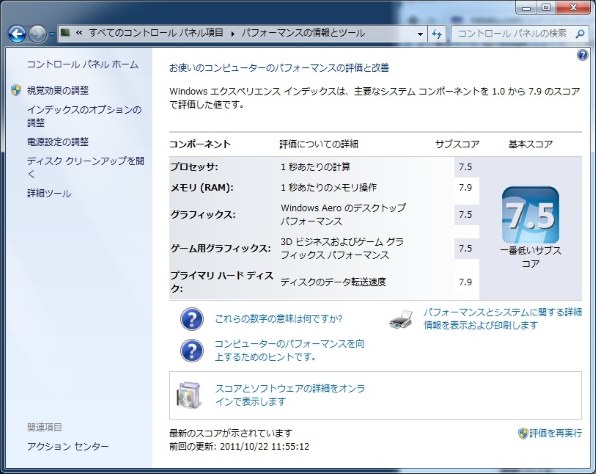Click the プライマリ ハード ディスク: row label

[222, 282]
